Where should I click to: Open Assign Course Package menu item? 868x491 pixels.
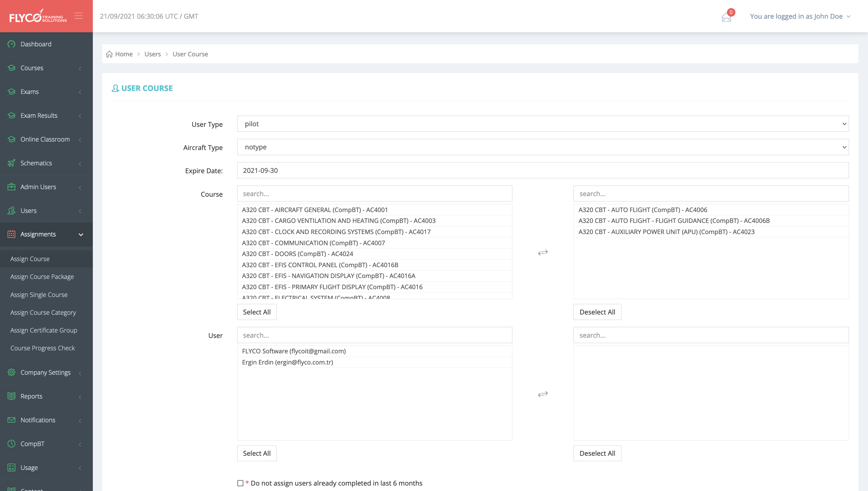(42, 277)
